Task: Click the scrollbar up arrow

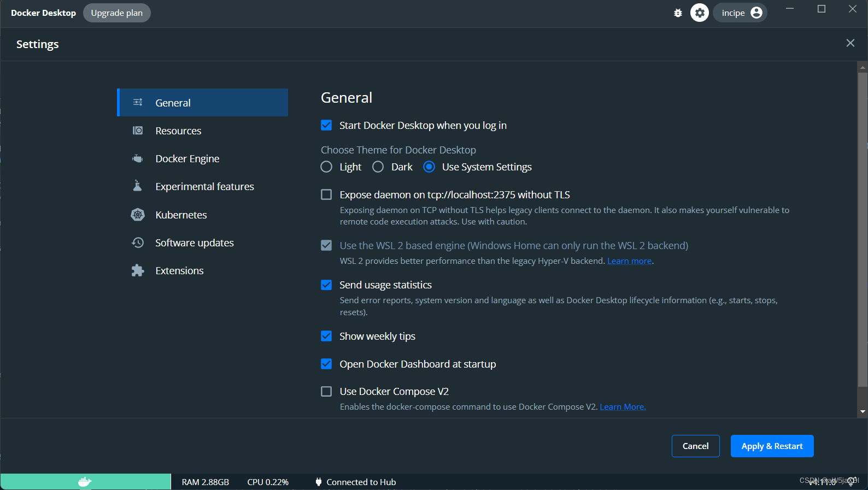Action: point(863,68)
